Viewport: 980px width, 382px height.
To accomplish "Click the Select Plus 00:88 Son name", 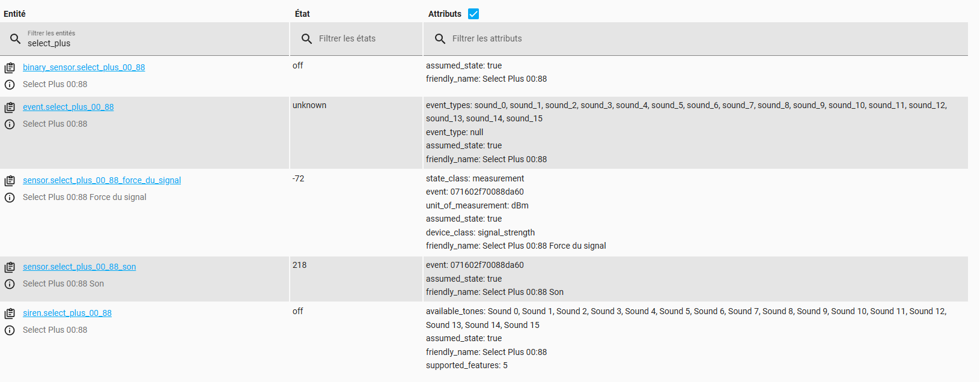I will click(63, 283).
